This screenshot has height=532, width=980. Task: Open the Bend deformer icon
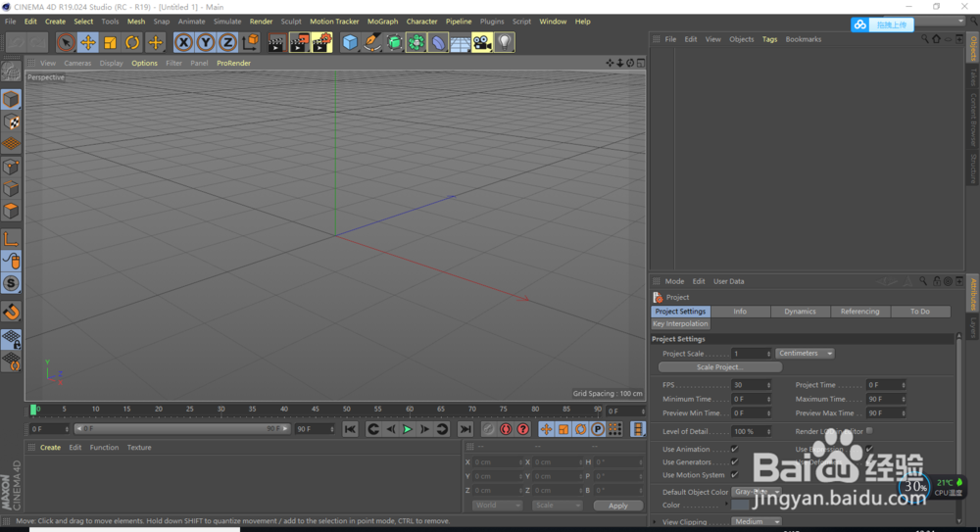[x=438, y=42]
